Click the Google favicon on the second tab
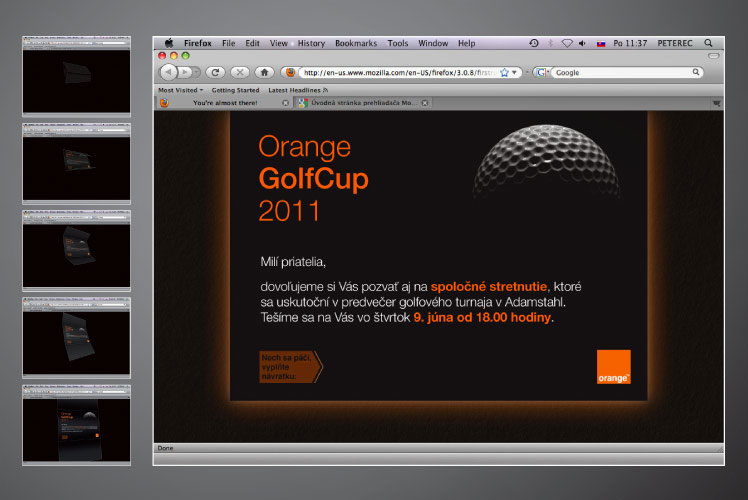748x500 pixels. coord(303,103)
